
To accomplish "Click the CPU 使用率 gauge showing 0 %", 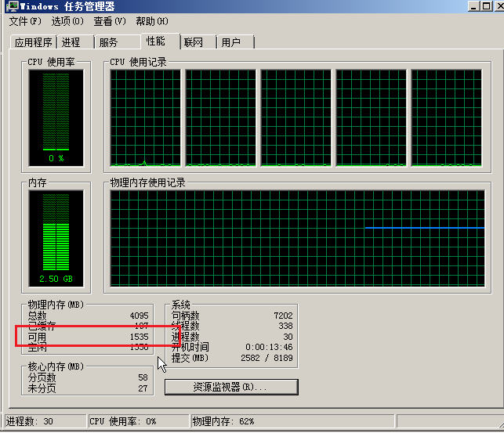I will tap(56, 118).
